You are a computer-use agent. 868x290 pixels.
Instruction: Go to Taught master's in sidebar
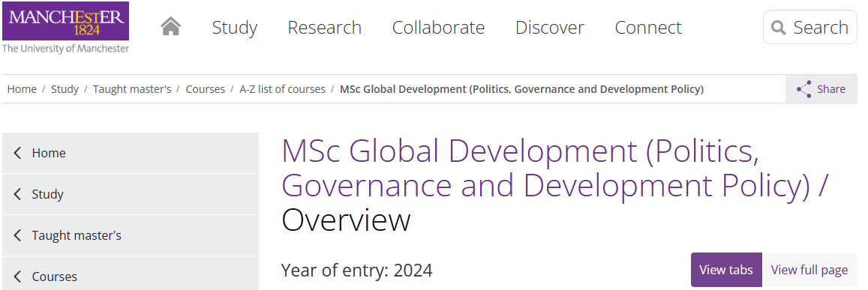pyautogui.click(x=130, y=235)
